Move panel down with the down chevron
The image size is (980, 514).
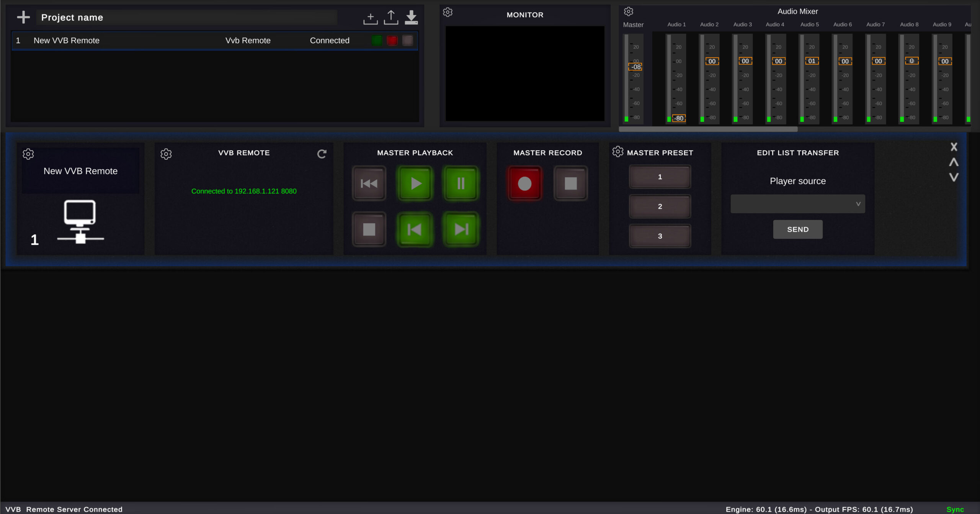pyautogui.click(x=954, y=177)
